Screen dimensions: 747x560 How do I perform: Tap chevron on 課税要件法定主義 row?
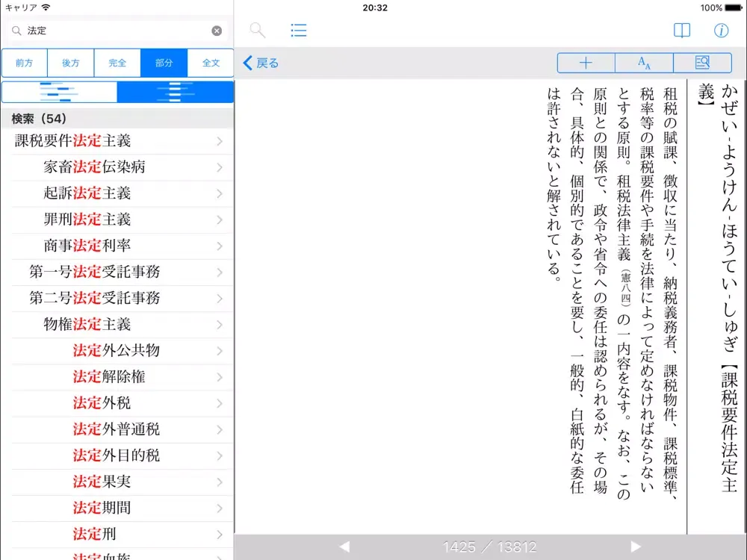point(220,141)
